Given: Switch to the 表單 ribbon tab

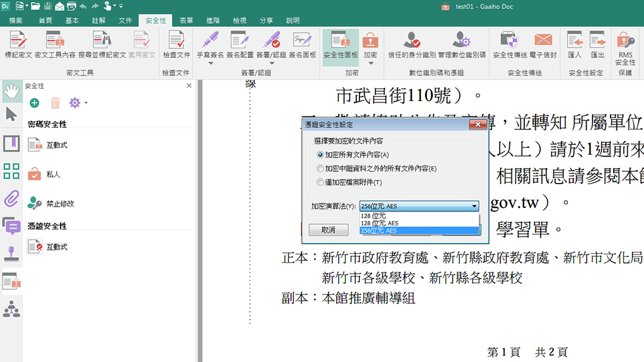Looking at the screenshot, I should [186, 21].
